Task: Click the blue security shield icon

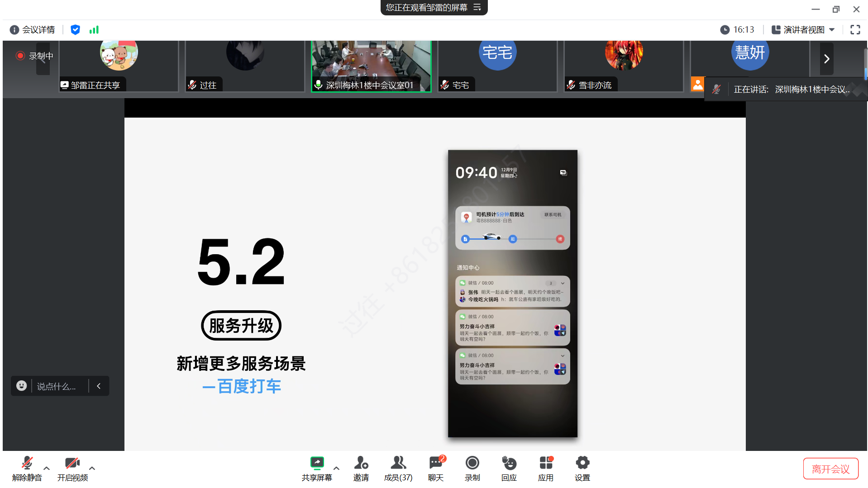Action: [x=76, y=30]
